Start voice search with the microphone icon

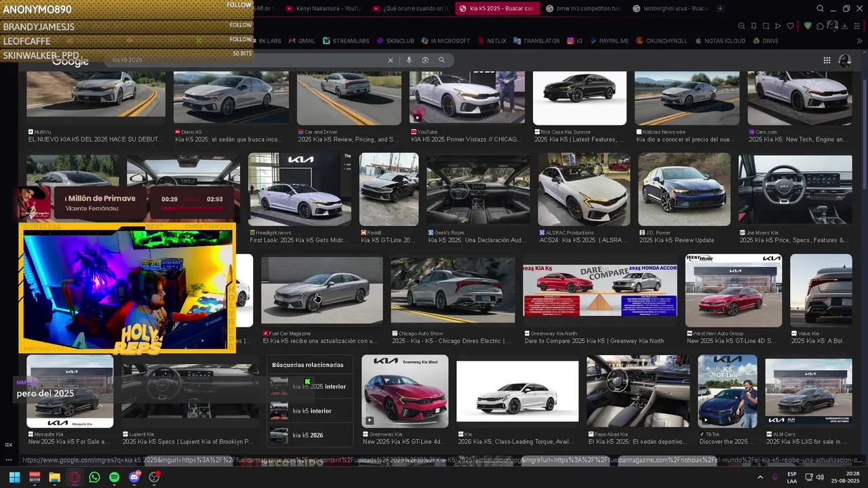[409, 60]
